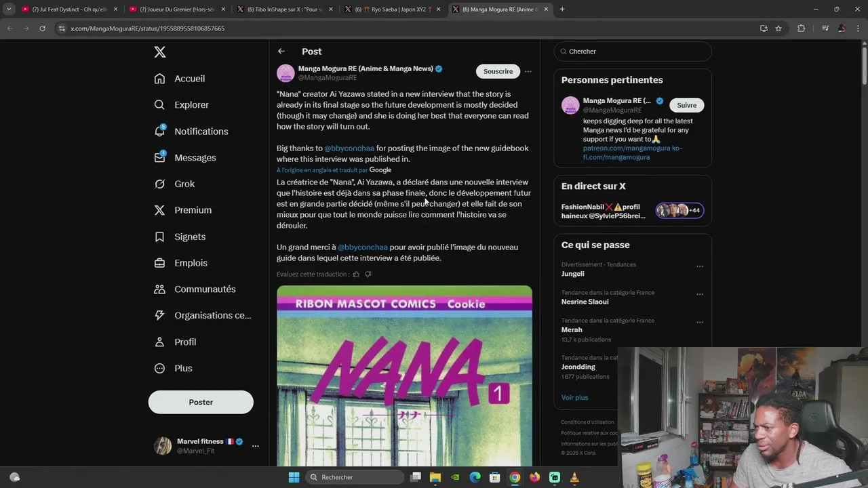Open Notifications from sidebar

pos(191,131)
